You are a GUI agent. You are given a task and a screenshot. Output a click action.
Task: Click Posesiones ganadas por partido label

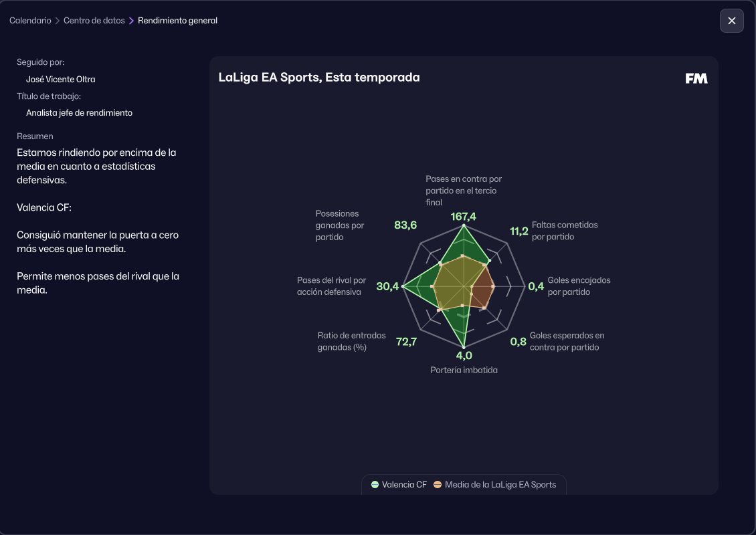[339, 225]
